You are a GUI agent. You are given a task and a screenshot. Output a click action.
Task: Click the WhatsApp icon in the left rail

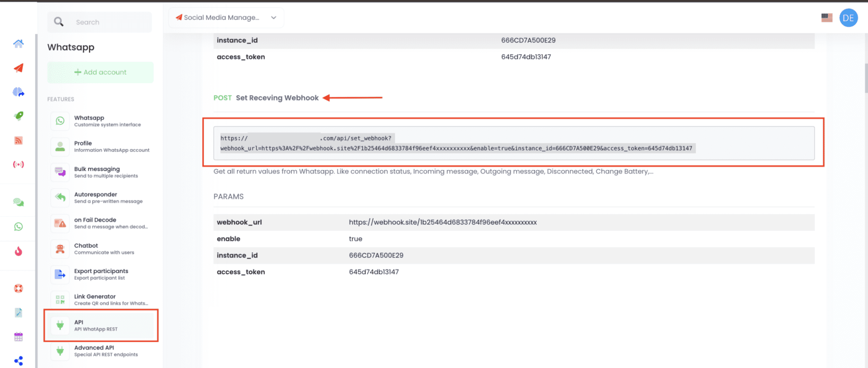pyautogui.click(x=19, y=226)
